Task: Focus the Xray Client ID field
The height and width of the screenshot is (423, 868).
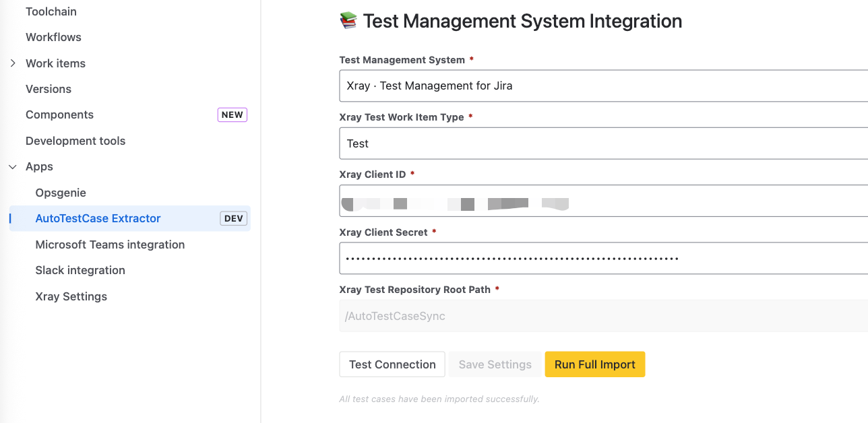Action: (x=603, y=201)
